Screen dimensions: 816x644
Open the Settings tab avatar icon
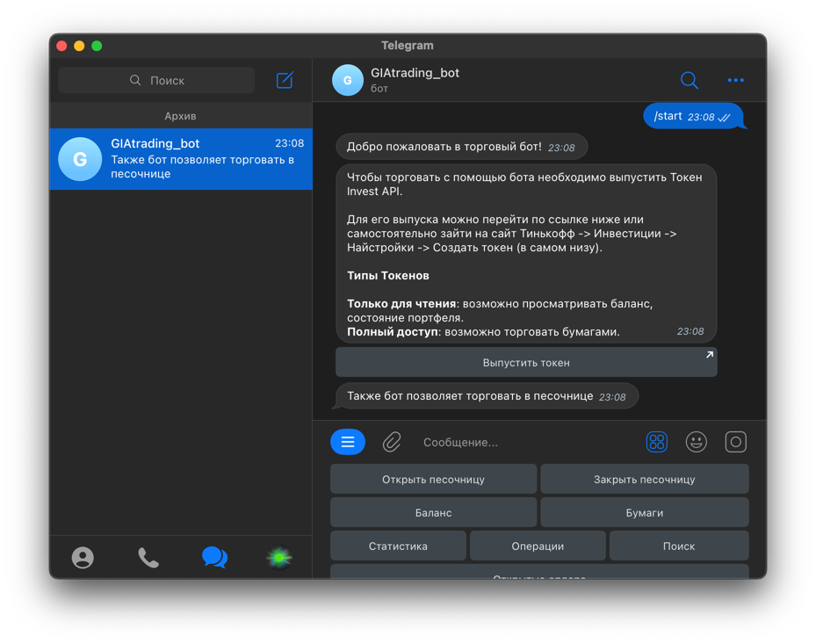click(x=279, y=558)
